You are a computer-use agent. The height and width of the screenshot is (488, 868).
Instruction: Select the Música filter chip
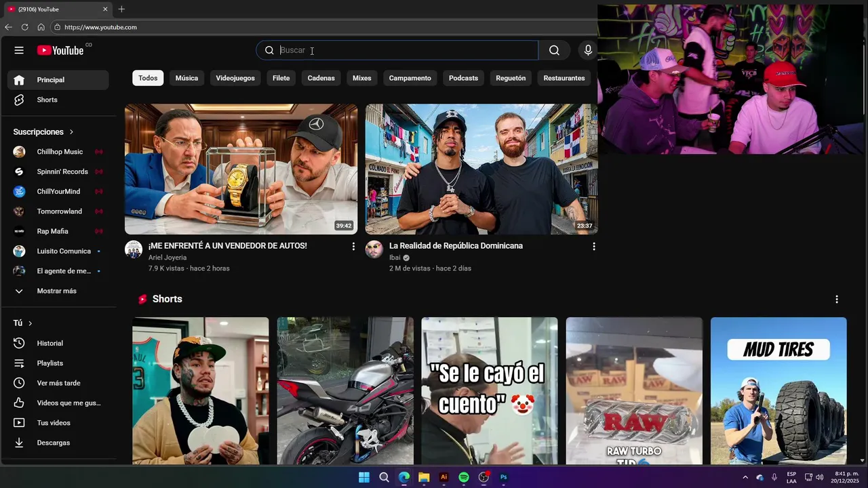point(186,78)
